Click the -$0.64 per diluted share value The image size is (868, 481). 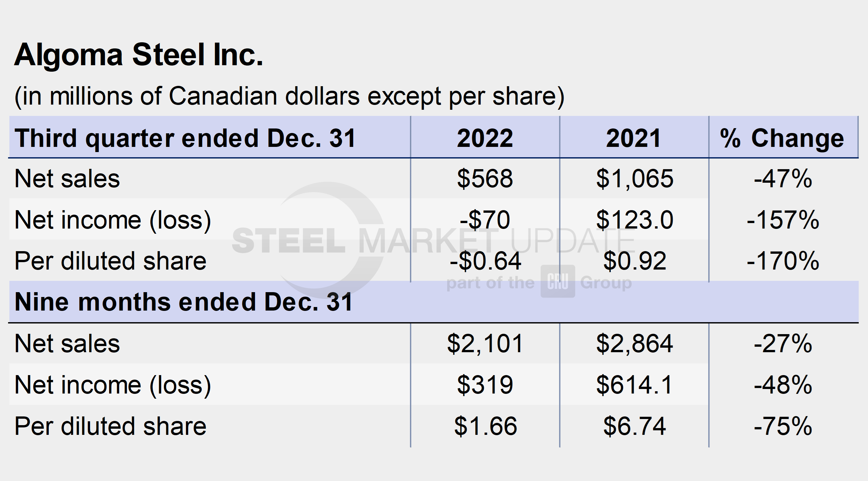pos(485,261)
